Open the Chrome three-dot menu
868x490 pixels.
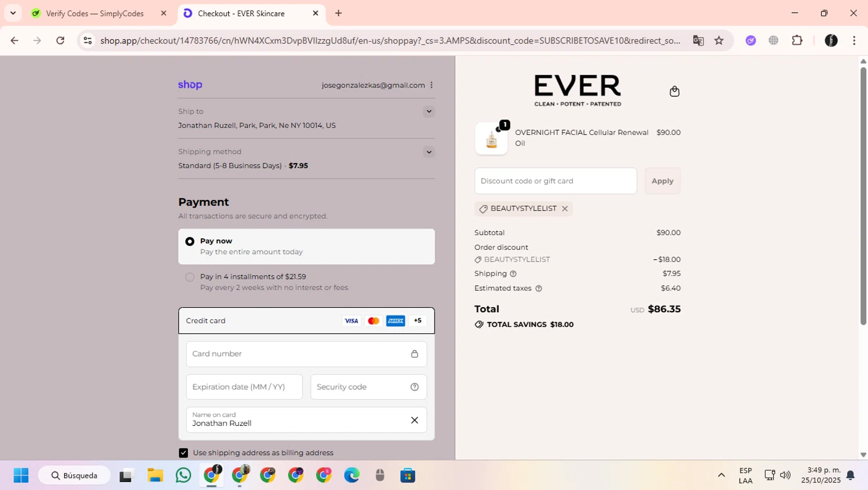pos(854,40)
